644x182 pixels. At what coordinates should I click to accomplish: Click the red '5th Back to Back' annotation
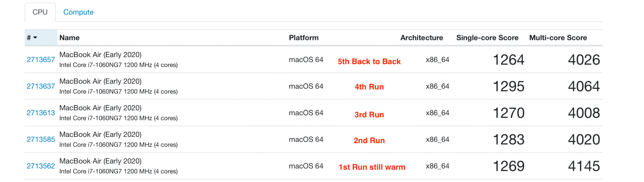click(x=369, y=62)
